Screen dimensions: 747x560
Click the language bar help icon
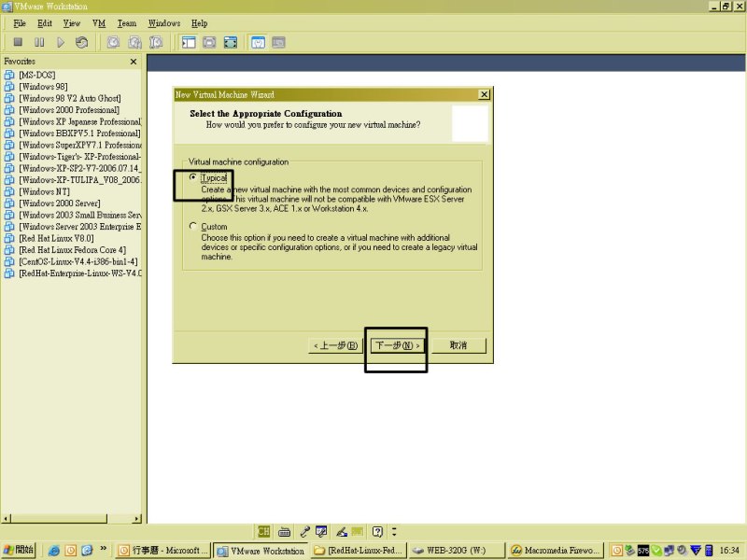coord(378,531)
